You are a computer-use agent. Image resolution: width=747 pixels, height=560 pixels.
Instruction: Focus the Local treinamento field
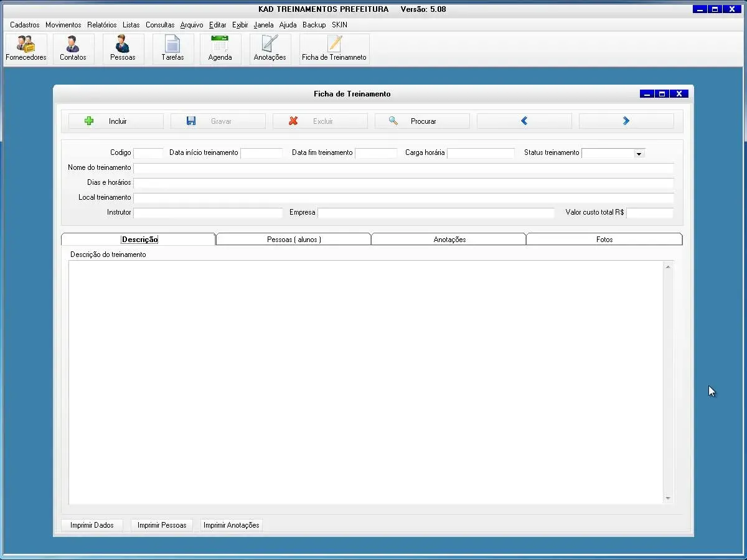point(403,198)
